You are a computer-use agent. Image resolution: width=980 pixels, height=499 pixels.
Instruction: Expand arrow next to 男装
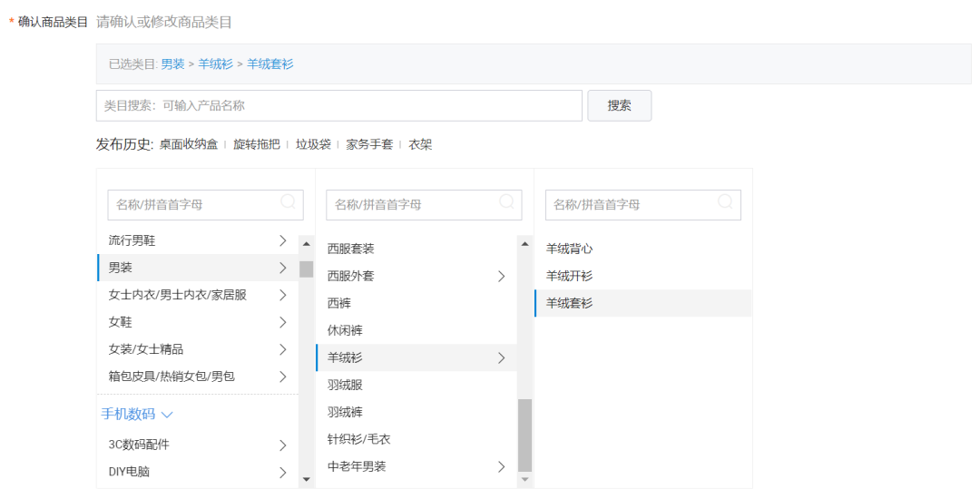(282, 268)
